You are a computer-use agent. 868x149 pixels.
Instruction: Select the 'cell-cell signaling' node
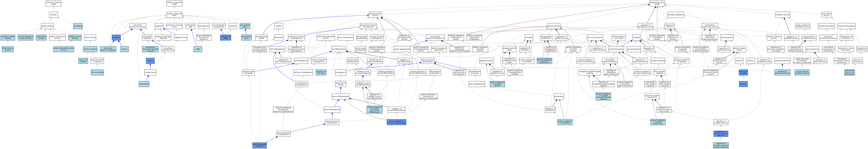coord(634,49)
